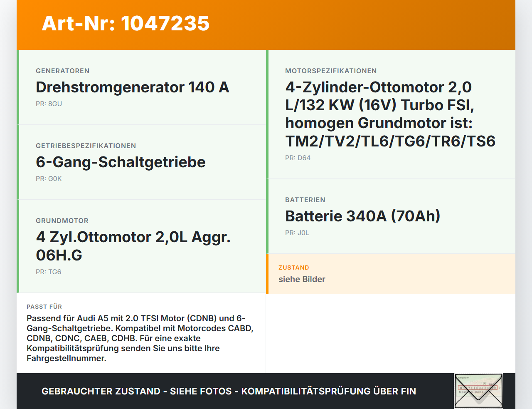This screenshot has height=409, width=532.
Task: Select the PR: J0L code
Action: (297, 233)
